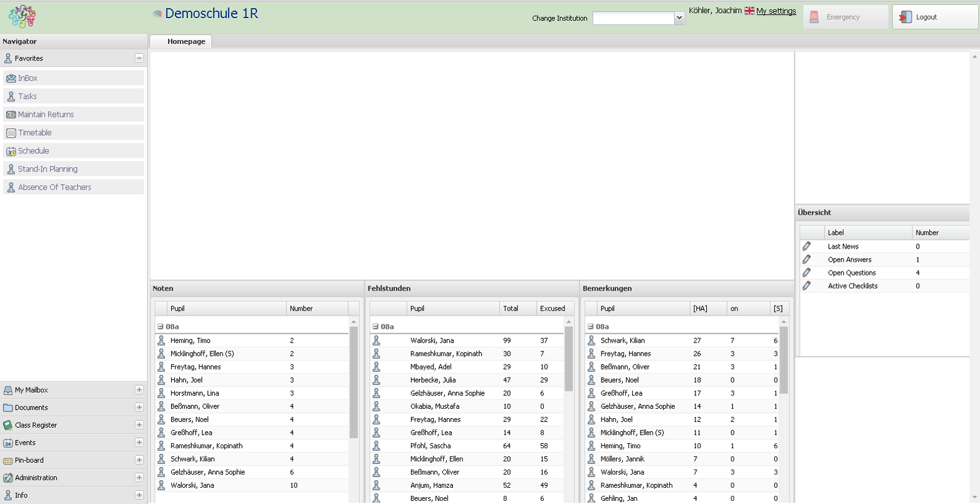Click the pencil icon beside Open Questions
The width and height of the screenshot is (980, 504).
pos(806,272)
